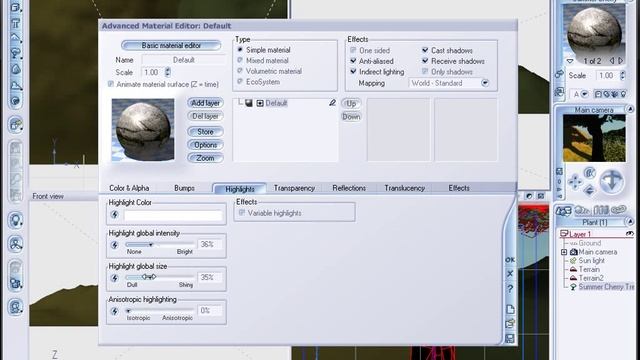The image size is (640, 360).
Task: Click the function bolt icon for Highlight global intensity
Action: coord(115,245)
